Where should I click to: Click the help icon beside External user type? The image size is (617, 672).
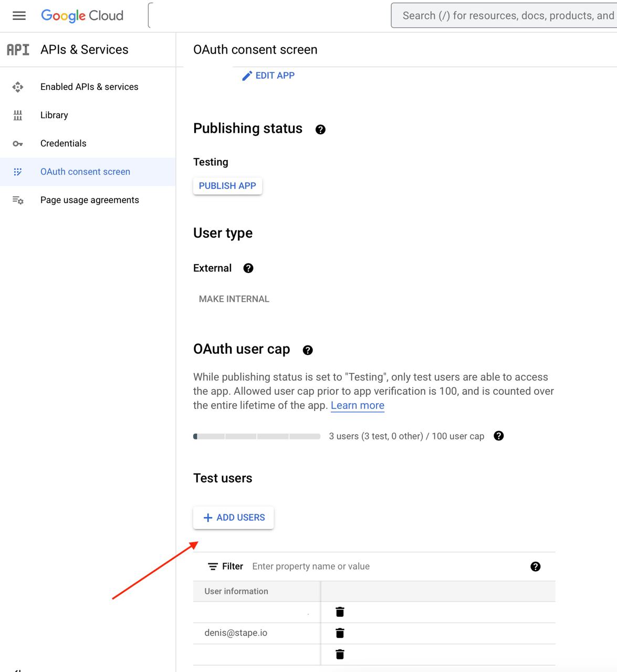[248, 268]
